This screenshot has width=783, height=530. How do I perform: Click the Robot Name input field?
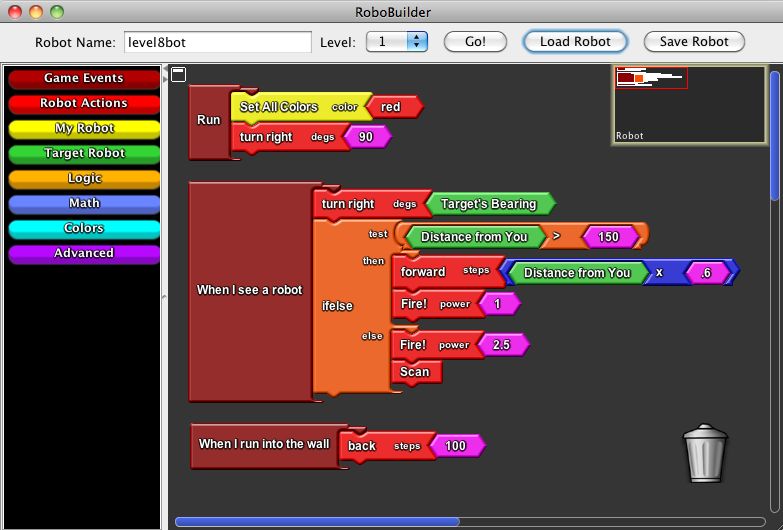pyautogui.click(x=218, y=42)
